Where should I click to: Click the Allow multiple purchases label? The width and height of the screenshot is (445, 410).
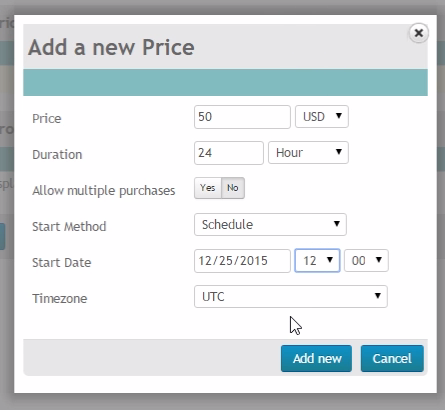pos(104,191)
